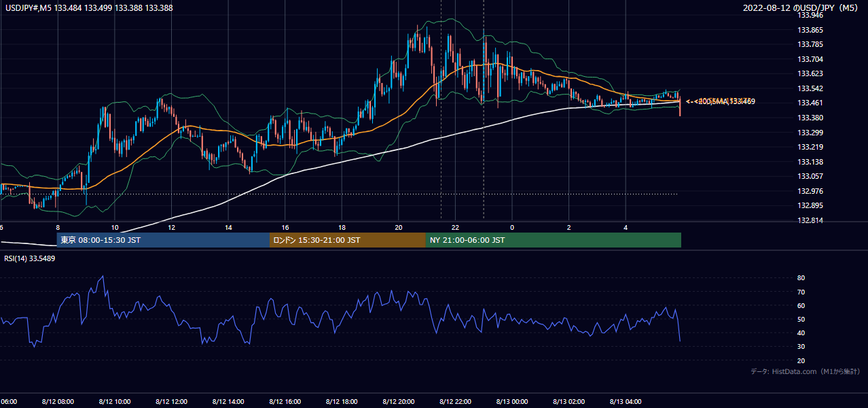
Task: Click the 8/12 16:00 bottom time label
Action: pos(285,401)
